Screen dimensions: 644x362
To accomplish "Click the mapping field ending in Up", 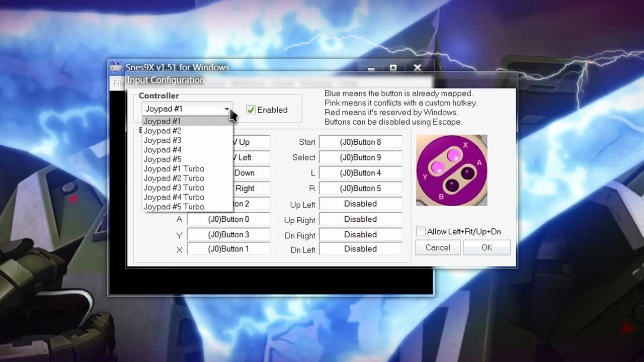I will coord(252,142).
